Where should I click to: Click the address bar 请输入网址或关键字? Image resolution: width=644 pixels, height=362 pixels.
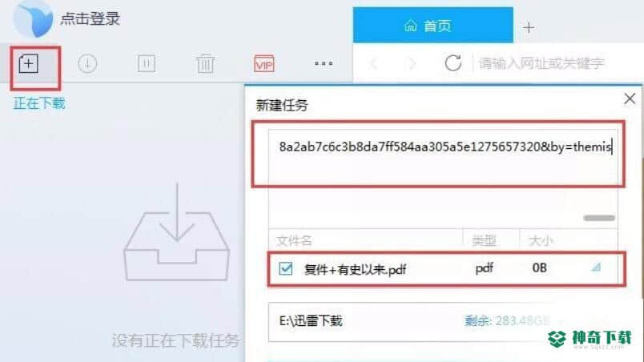pos(541,63)
